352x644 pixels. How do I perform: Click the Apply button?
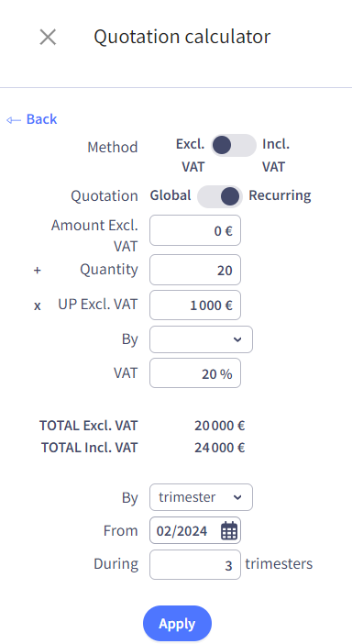click(x=177, y=624)
